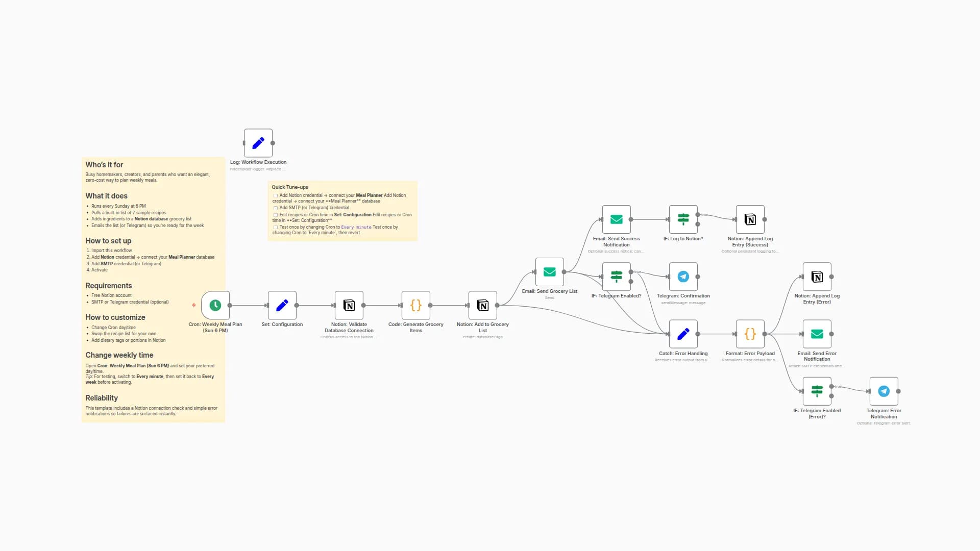Click output connector of Set: Configuration node

click(297, 305)
